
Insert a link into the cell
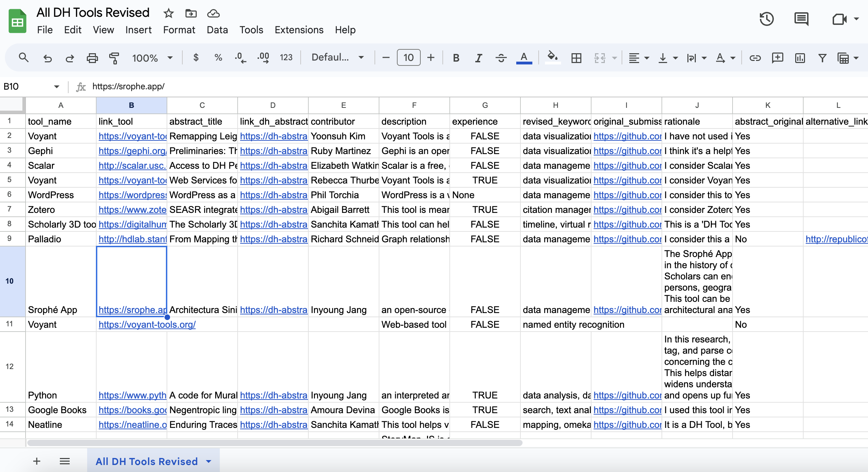(x=755, y=57)
